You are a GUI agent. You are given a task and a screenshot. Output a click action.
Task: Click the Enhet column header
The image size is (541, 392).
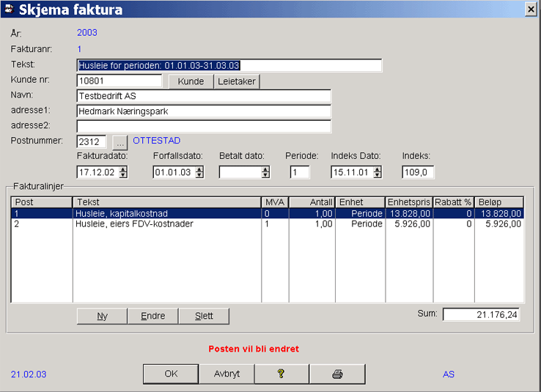pos(360,202)
